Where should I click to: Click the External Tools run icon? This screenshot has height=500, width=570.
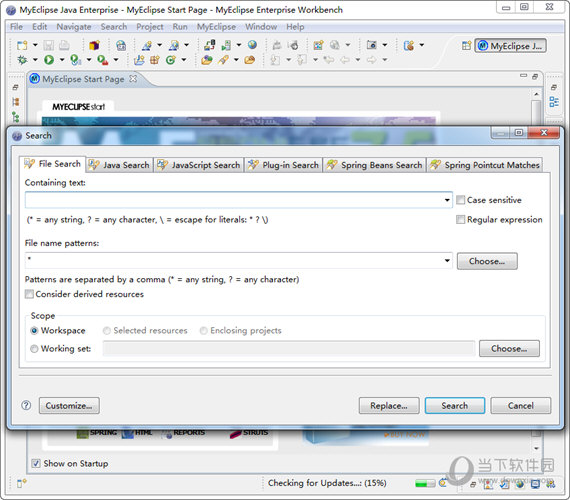[103, 60]
